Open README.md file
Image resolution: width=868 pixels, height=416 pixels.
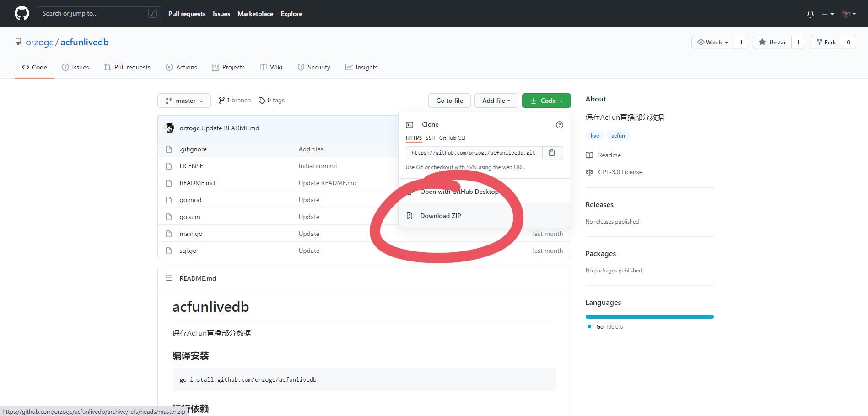tap(197, 183)
